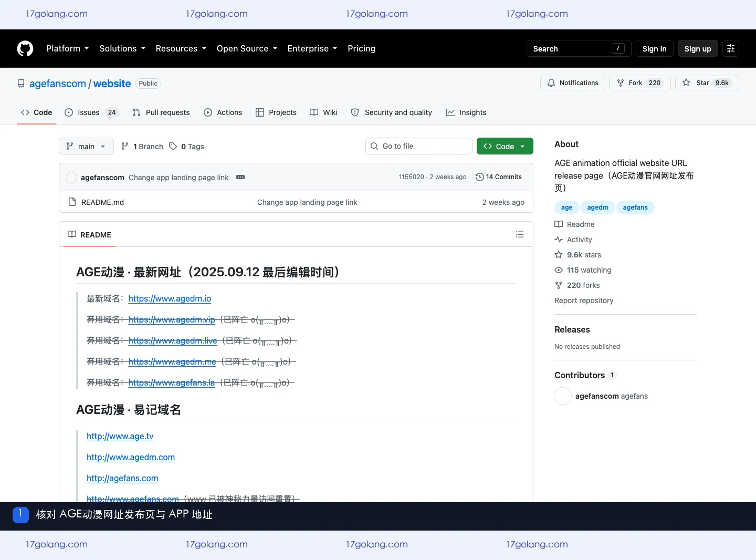Image resolution: width=756 pixels, height=560 pixels.
Task: Switch to the Actions tab
Action: (223, 112)
